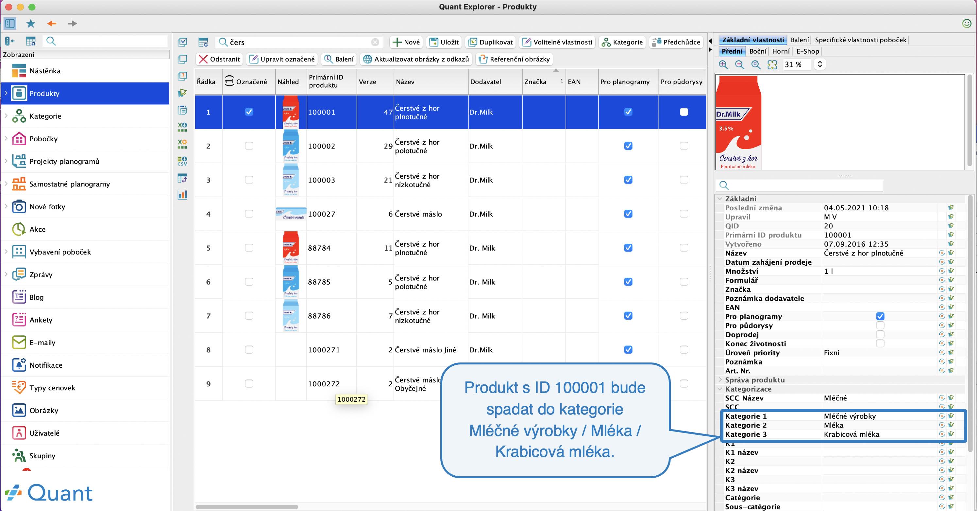This screenshot has width=980, height=511.
Task: Collapse the Základní properties group
Action: point(720,199)
